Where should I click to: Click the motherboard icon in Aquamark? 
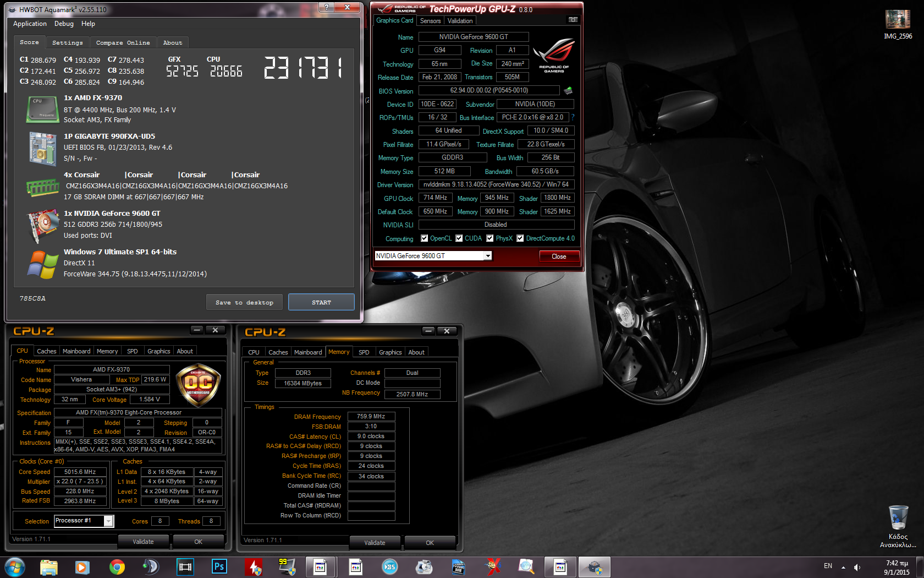tap(42, 148)
